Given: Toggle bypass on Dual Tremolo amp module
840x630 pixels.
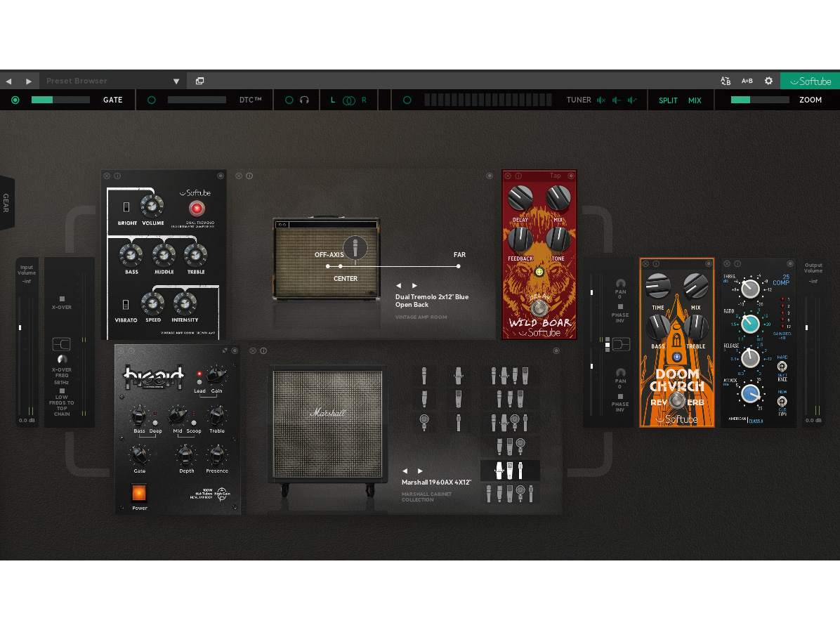Looking at the screenshot, I should pos(220,176).
